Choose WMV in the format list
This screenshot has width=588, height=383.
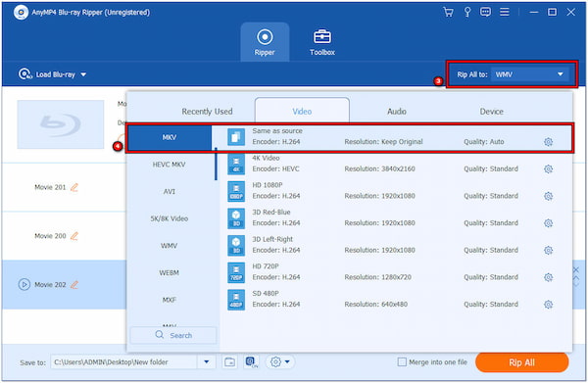(170, 246)
